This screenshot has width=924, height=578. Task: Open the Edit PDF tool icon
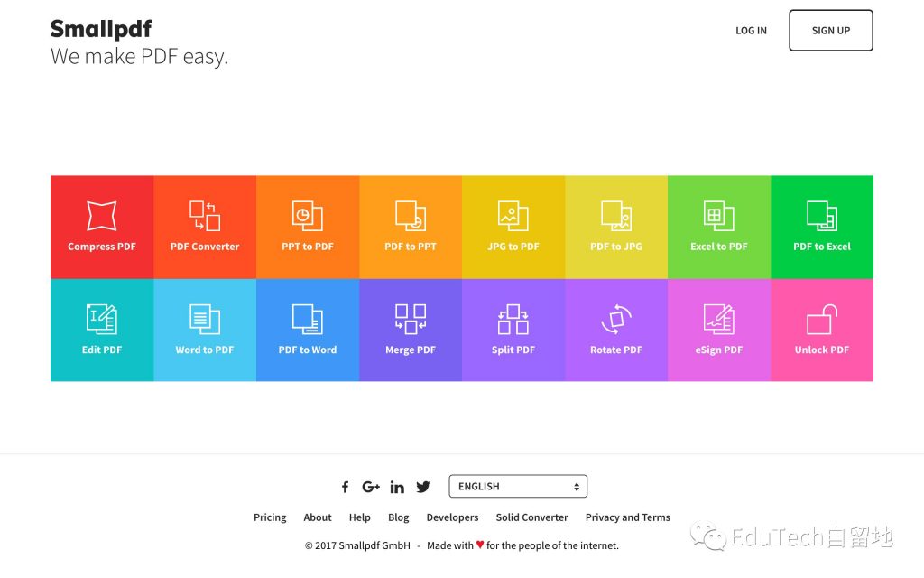pos(101,319)
